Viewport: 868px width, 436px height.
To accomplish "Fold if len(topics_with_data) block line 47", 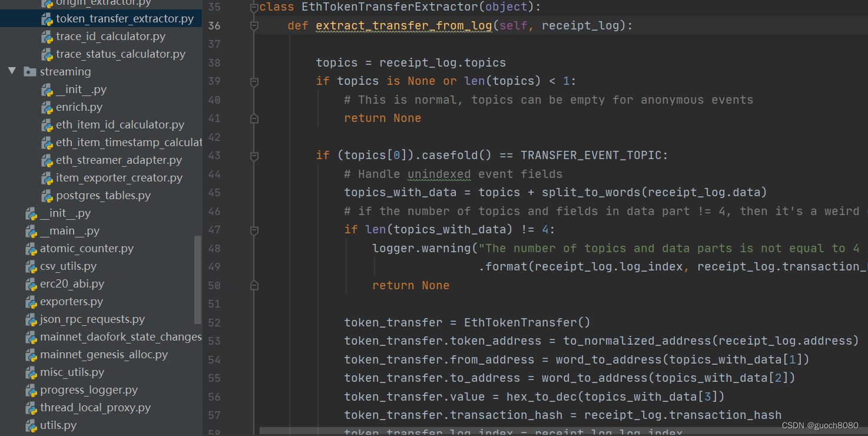I will (x=254, y=230).
